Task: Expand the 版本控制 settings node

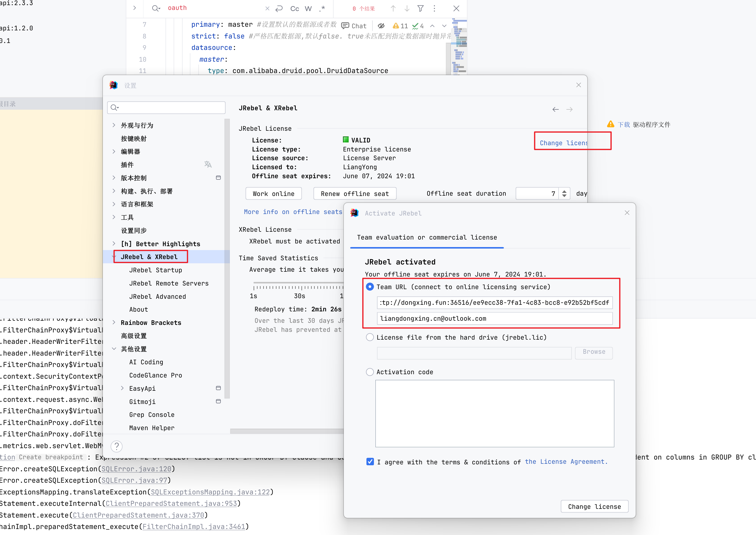Action: click(x=114, y=178)
